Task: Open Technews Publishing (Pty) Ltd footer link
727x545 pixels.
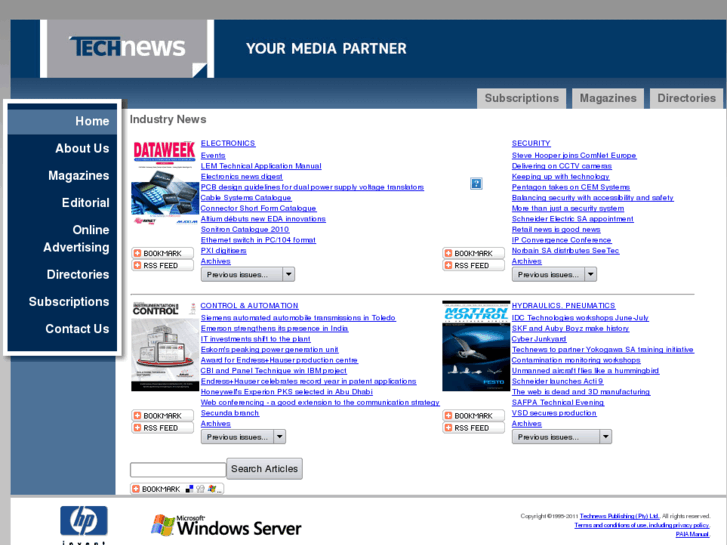Action: [x=619, y=516]
